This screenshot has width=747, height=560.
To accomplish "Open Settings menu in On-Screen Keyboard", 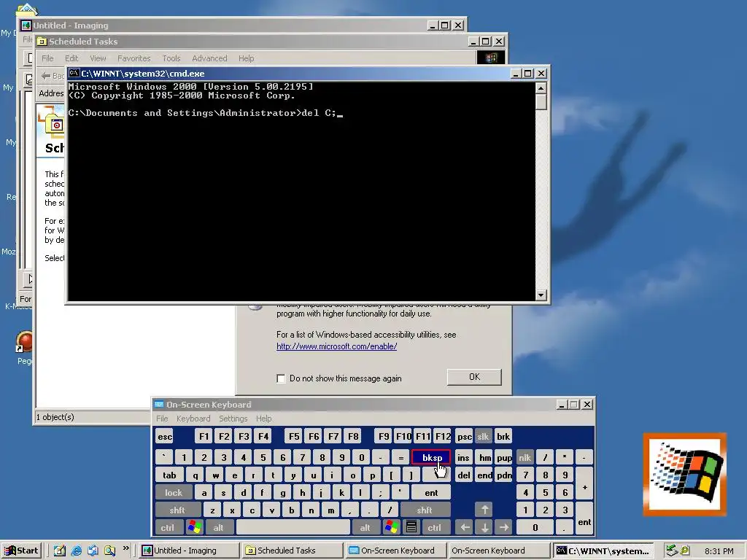I will 233,419.
